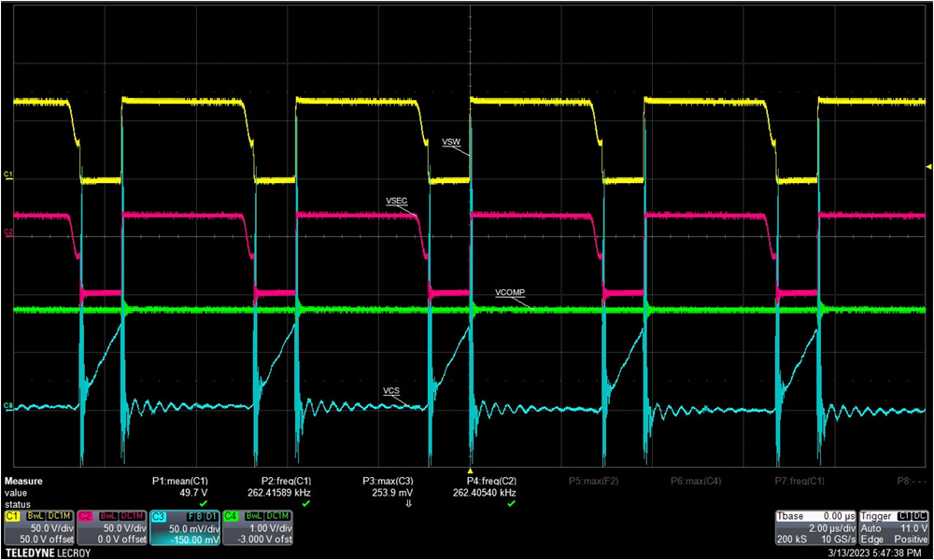The width and height of the screenshot is (934, 560).
Task: Toggle the F filter badge on C3
Action: [x=190, y=516]
